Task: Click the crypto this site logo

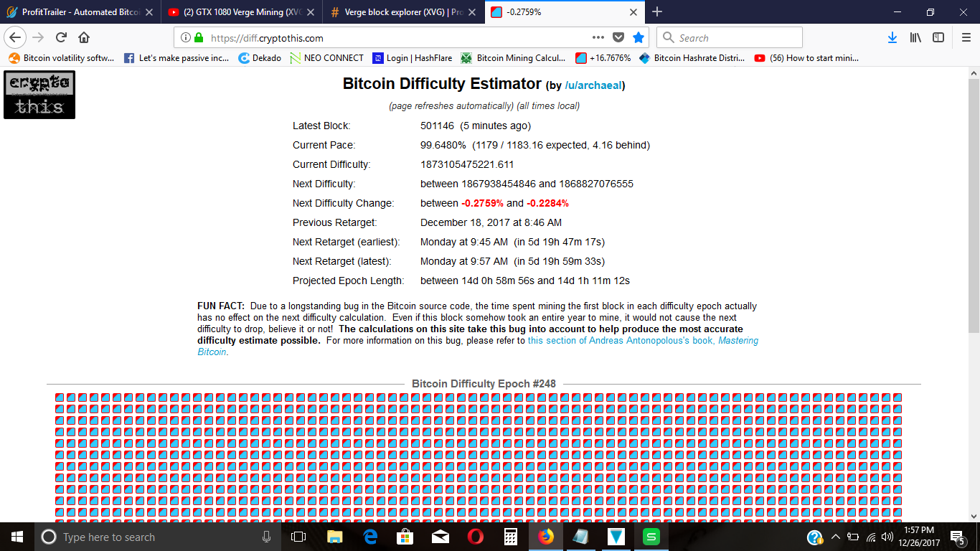Action: tap(39, 94)
